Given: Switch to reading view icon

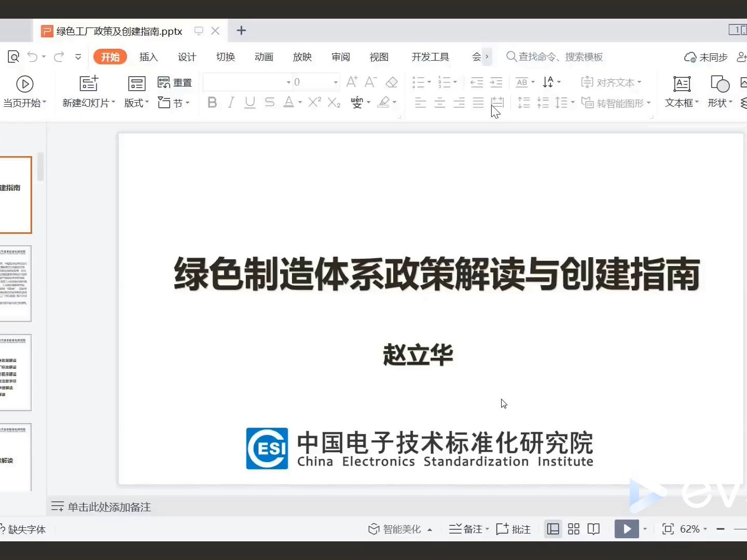Looking at the screenshot, I should (593, 529).
